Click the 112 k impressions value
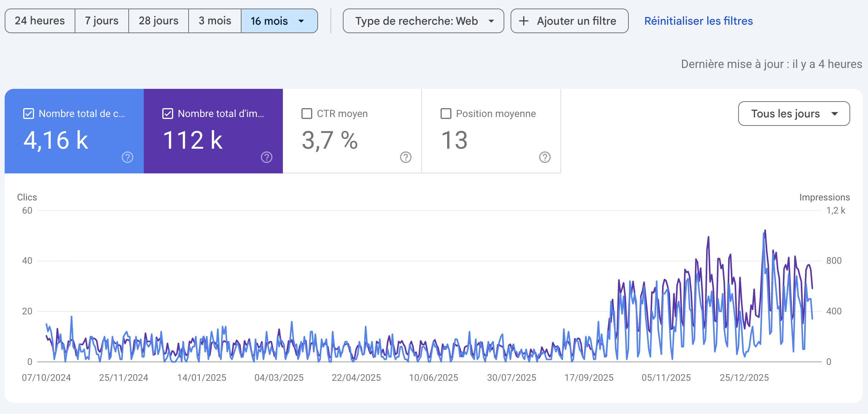This screenshot has height=414, width=868. click(193, 140)
